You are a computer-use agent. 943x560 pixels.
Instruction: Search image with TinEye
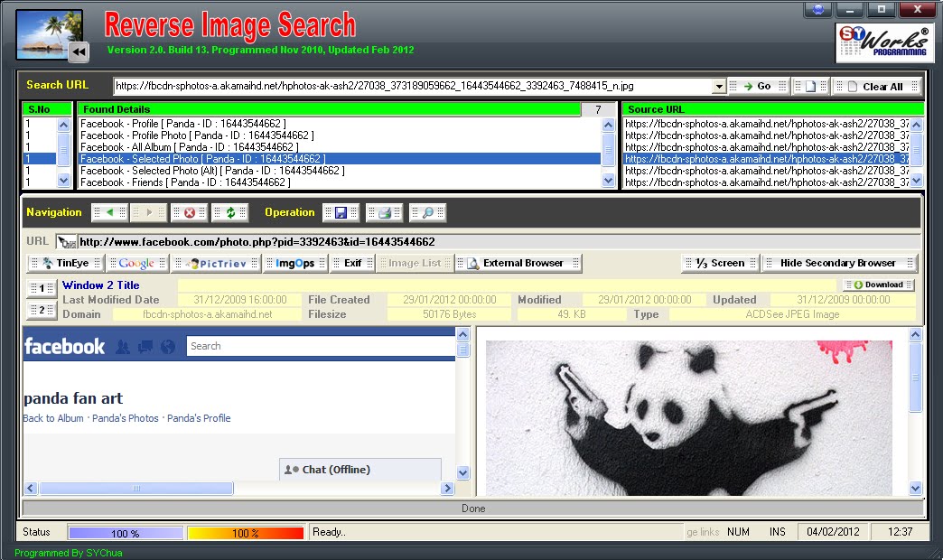(x=66, y=263)
